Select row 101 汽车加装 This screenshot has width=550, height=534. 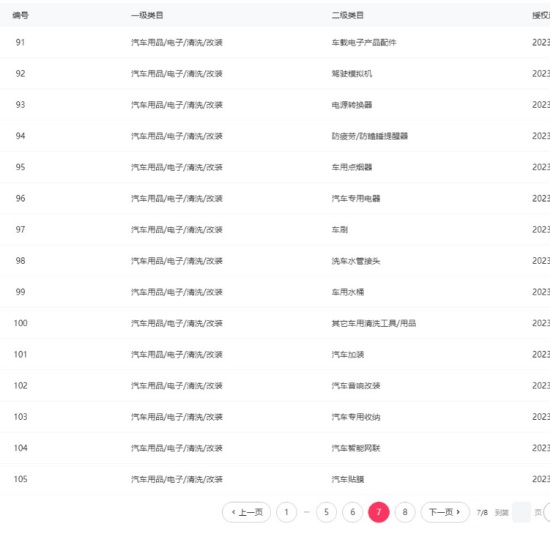tap(275, 354)
